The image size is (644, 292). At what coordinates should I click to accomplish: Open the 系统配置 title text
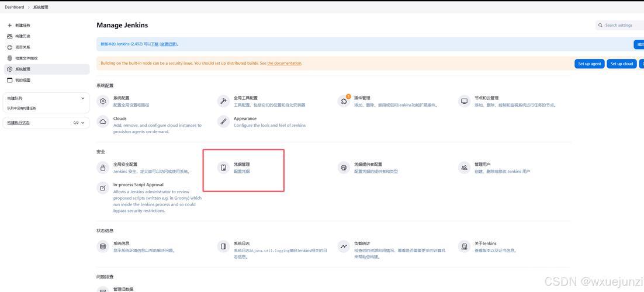pyautogui.click(x=121, y=98)
